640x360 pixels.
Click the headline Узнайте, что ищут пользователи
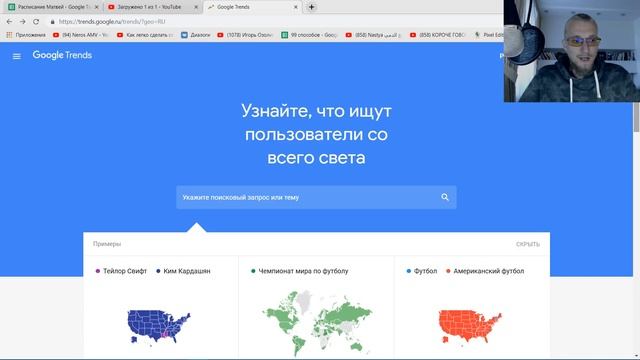[316, 134]
